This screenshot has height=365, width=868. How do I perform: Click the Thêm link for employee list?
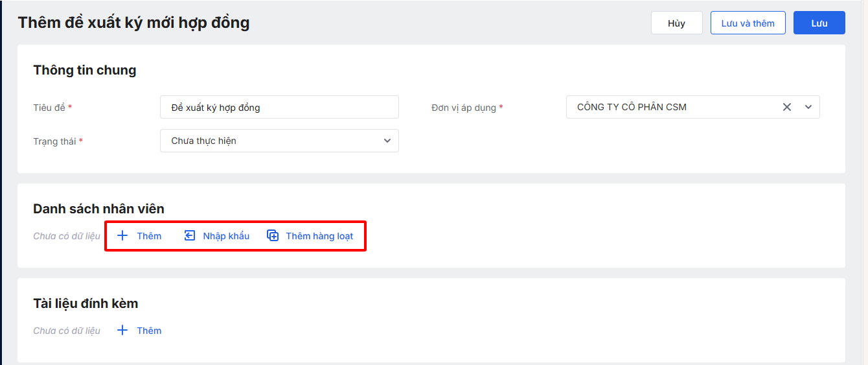coord(149,236)
